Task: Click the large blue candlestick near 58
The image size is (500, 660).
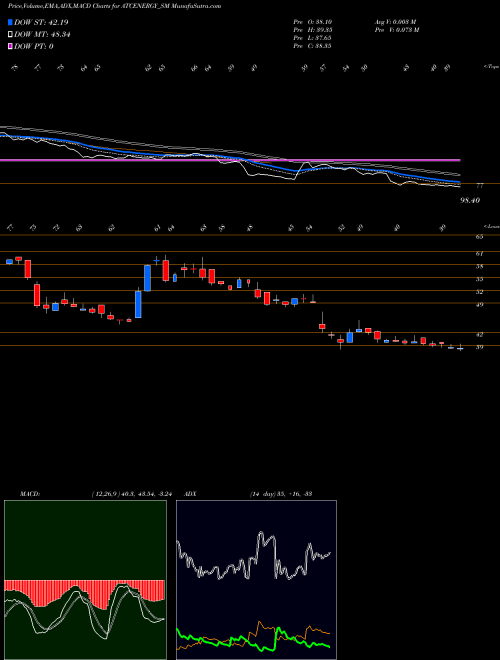Action: click(147, 278)
